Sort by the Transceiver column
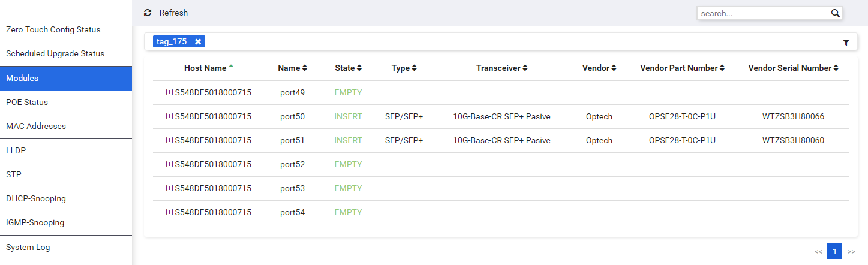This screenshot has height=265, width=868. click(x=501, y=68)
